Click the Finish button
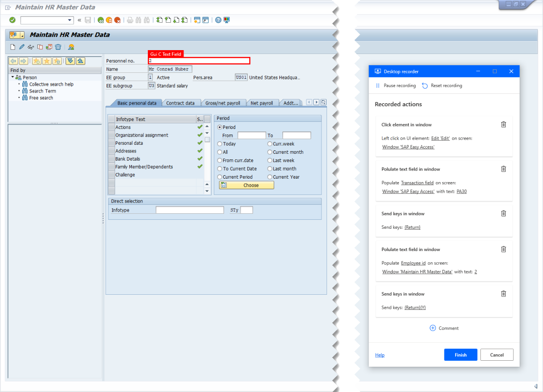 (461, 355)
